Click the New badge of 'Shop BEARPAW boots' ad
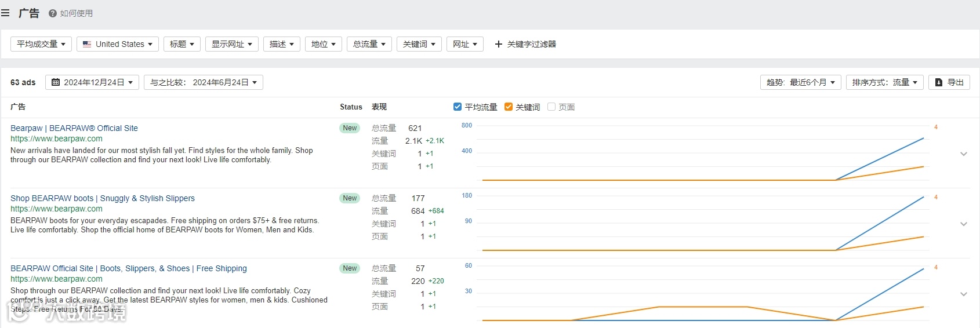980x328 pixels. tap(350, 198)
